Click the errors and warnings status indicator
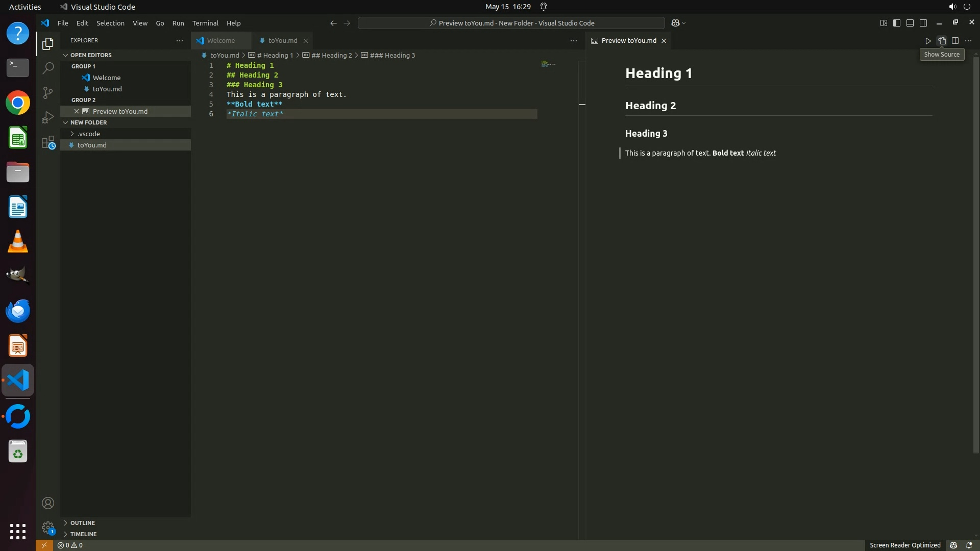The image size is (980, 551). coord(70,545)
